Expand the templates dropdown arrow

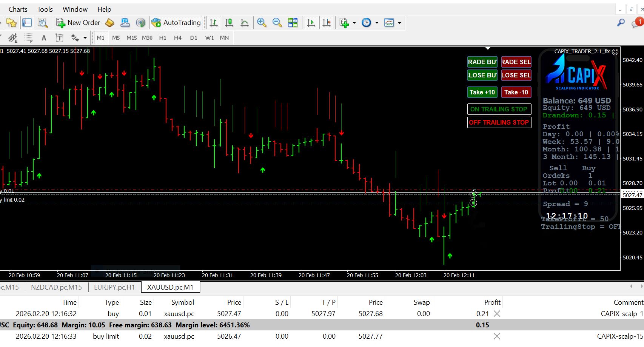coord(399,23)
